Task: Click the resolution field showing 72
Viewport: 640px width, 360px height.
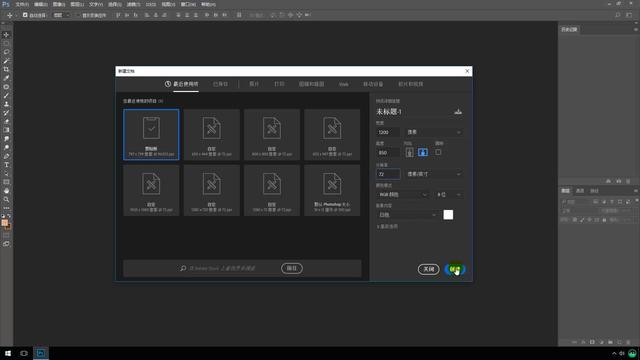Action: [388, 174]
